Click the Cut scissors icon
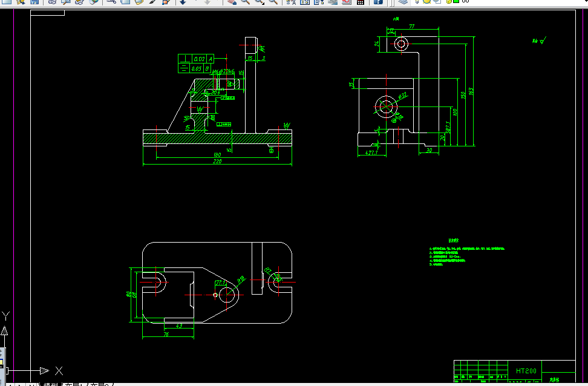Viewport: 588px width, 386px height. pos(111,1)
